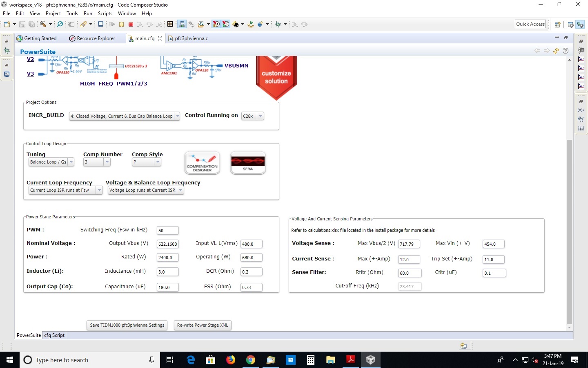Viewport: 588px width, 368px height.
Task: Minimize the editor area
Action: tap(557, 37)
